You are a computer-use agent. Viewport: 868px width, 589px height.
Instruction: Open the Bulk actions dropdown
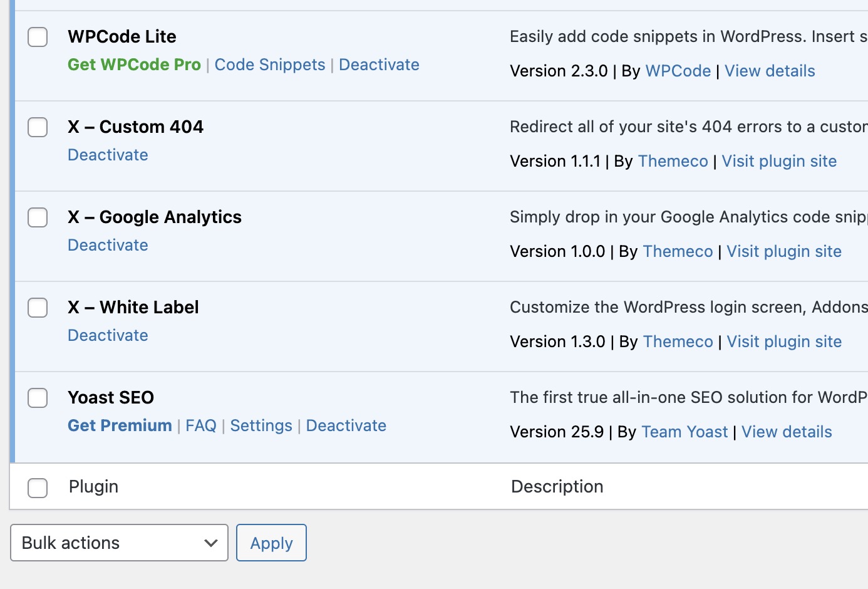(x=119, y=543)
